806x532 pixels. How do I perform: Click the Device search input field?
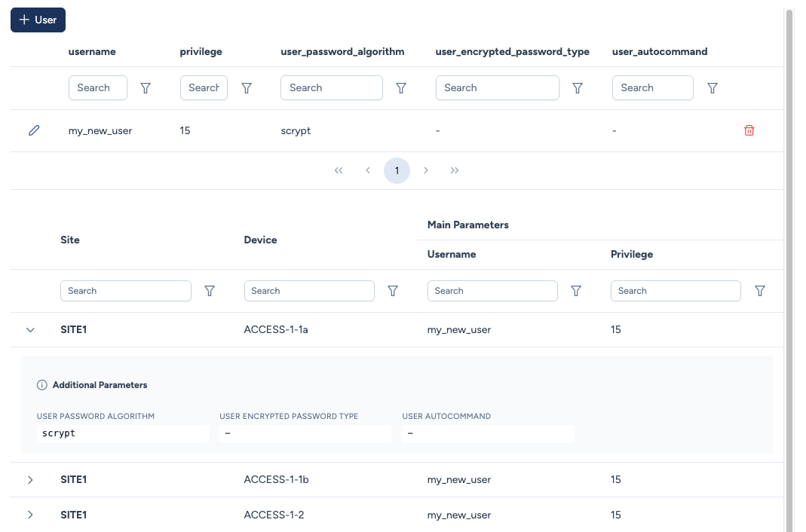309,291
